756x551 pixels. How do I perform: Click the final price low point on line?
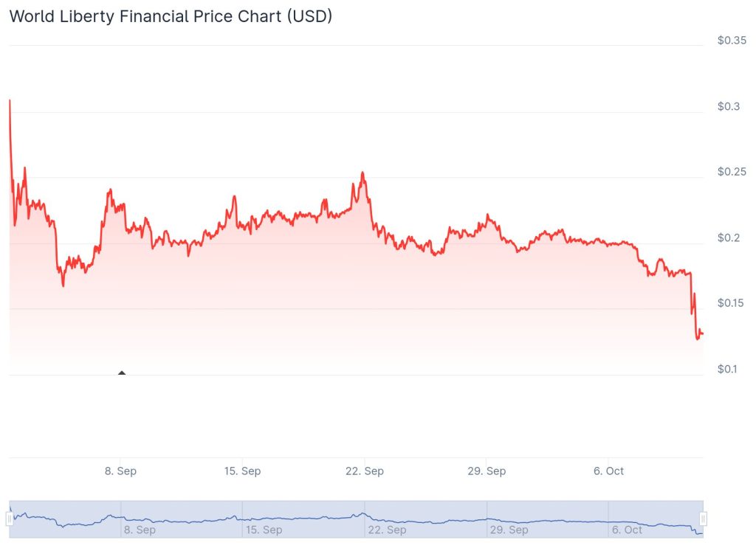(x=698, y=339)
